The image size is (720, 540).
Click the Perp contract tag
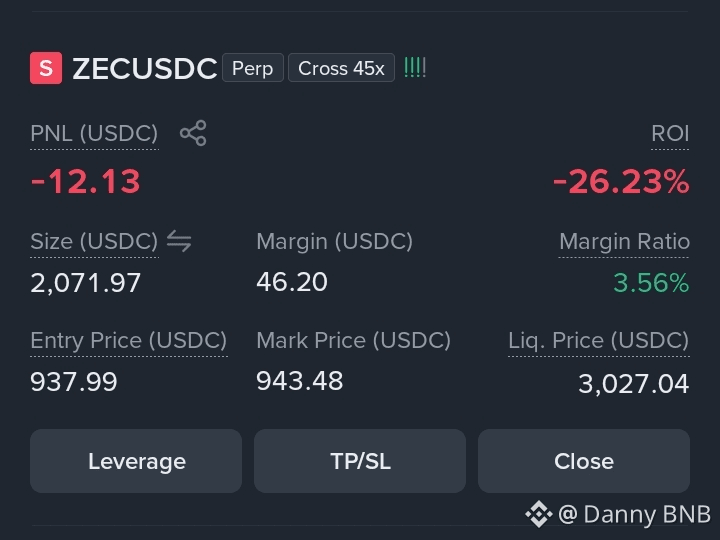[253, 68]
